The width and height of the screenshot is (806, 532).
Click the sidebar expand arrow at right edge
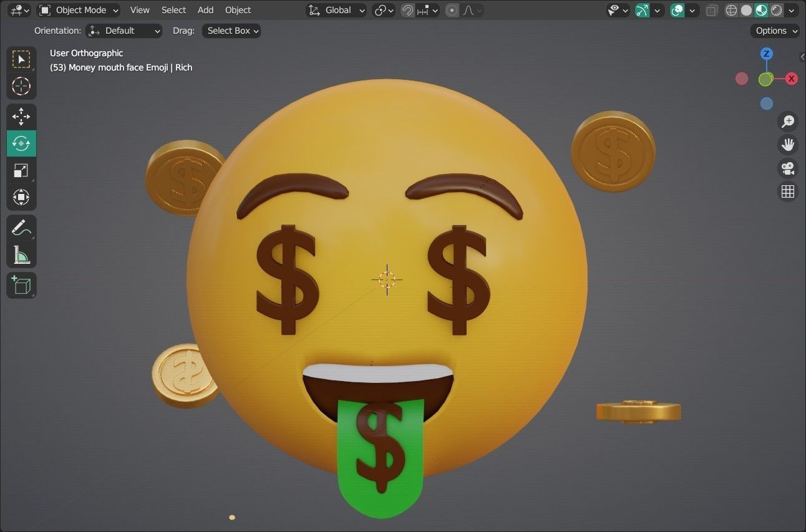[x=802, y=57]
